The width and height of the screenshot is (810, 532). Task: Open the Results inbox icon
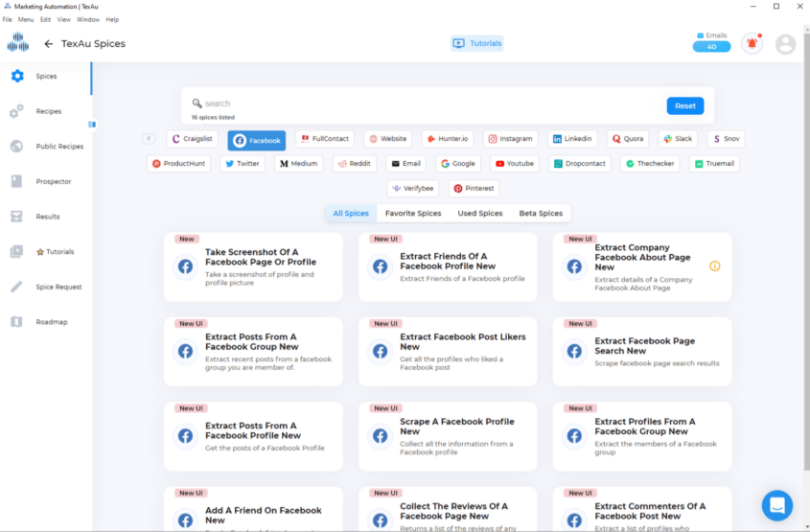pos(16,217)
